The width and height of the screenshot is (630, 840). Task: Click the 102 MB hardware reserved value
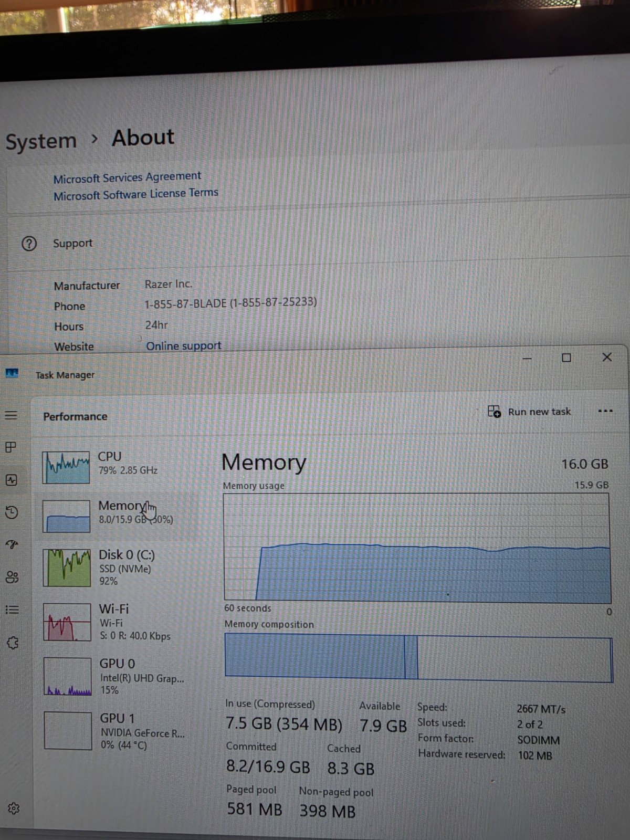click(535, 756)
